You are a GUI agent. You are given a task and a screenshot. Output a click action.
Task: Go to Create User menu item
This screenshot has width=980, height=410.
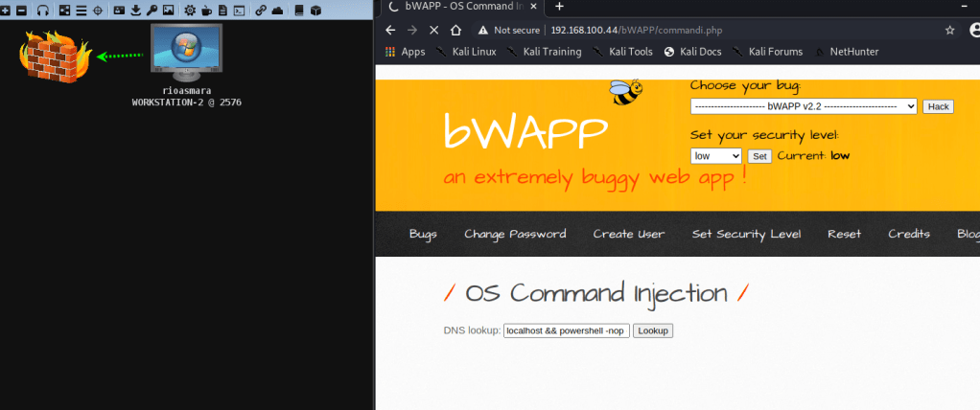[x=628, y=234]
